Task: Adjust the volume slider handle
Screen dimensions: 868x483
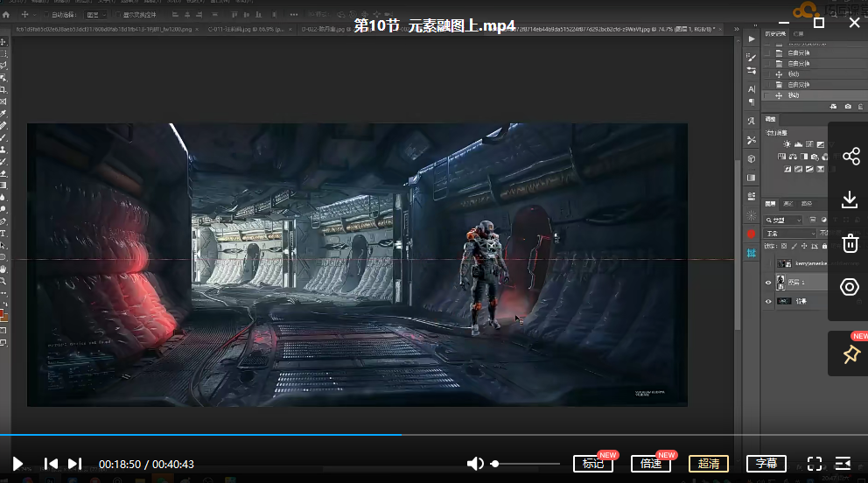Action: tap(495, 464)
